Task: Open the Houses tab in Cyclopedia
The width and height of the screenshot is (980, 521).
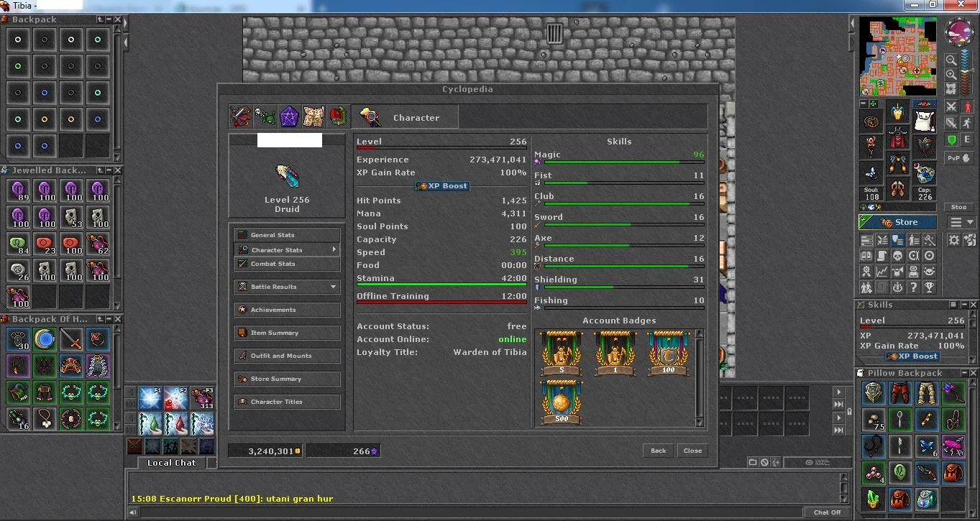Action: click(x=338, y=116)
